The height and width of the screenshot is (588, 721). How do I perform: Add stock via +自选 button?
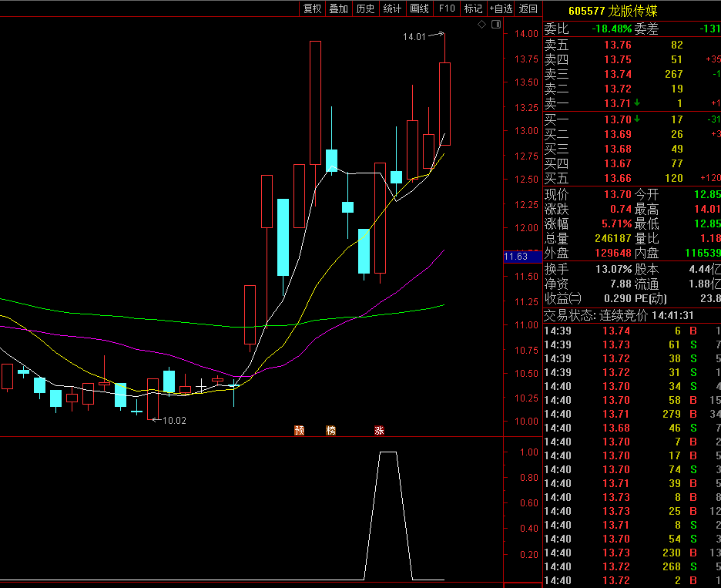(501, 8)
